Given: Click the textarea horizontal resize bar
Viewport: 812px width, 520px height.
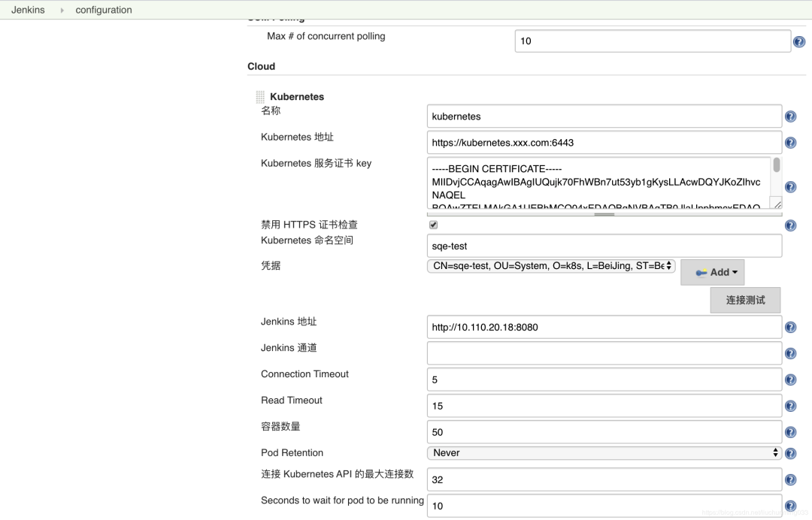Looking at the screenshot, I should 604,213.
